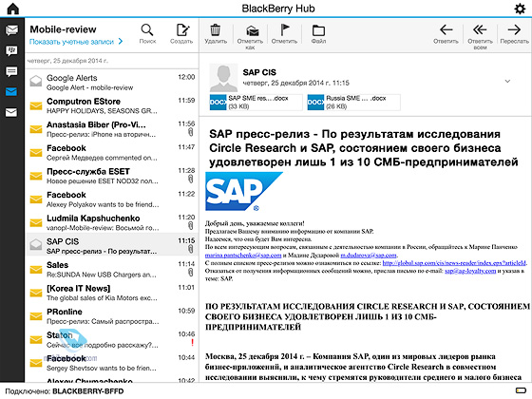Open the home screen icon
This screenshot has height=399, width=532.
(13, 9)
